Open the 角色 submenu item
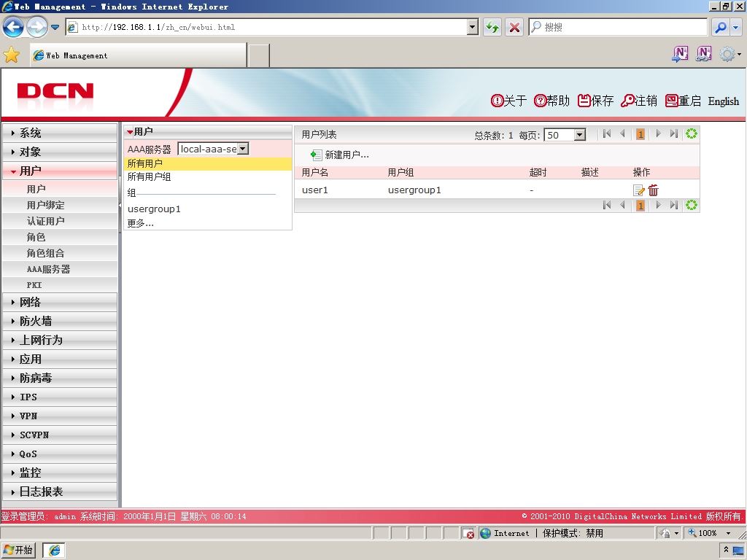Viewport: 747px width, 560px height. (60, 237)
